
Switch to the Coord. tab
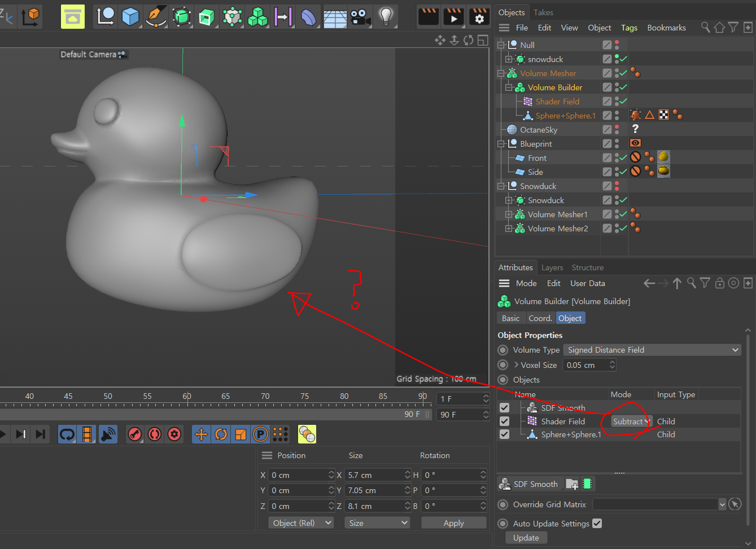[x=540, y=318]
